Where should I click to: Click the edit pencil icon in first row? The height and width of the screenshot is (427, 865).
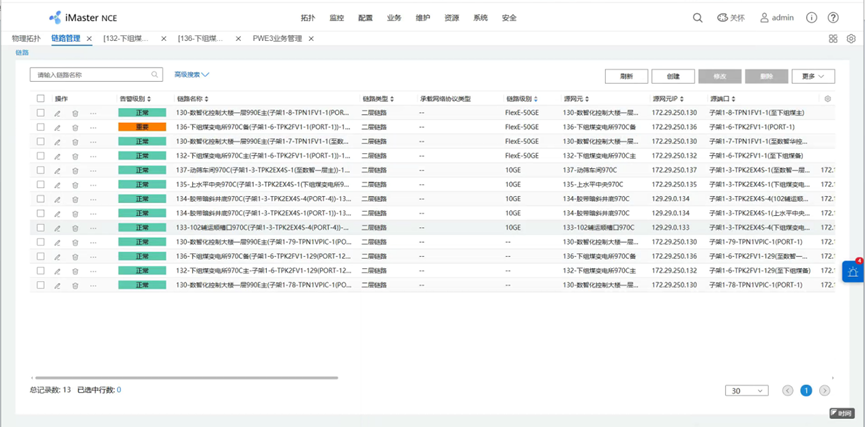pos(58,113)
